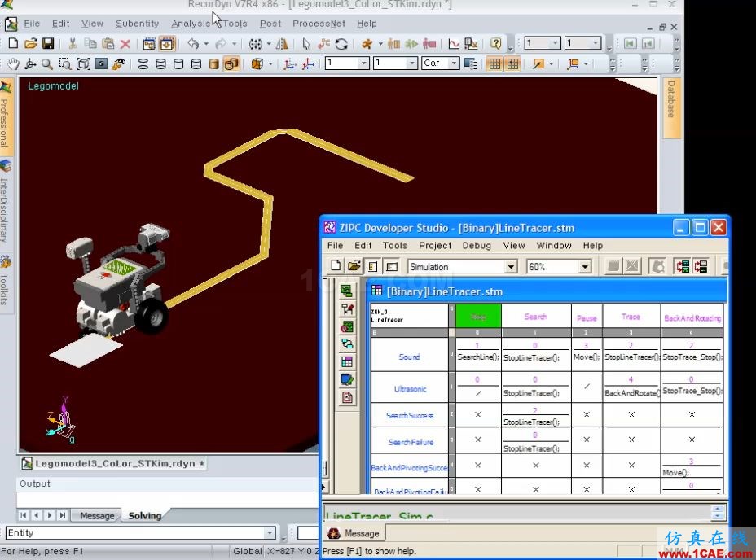Switch to the Message output tab

pos(97,516)
